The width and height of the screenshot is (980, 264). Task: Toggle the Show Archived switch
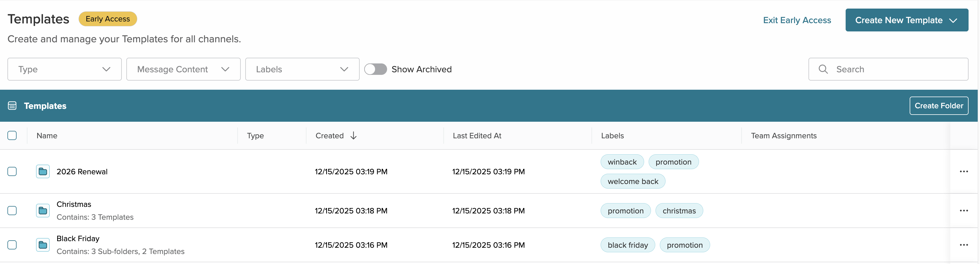tap(375, 69)
